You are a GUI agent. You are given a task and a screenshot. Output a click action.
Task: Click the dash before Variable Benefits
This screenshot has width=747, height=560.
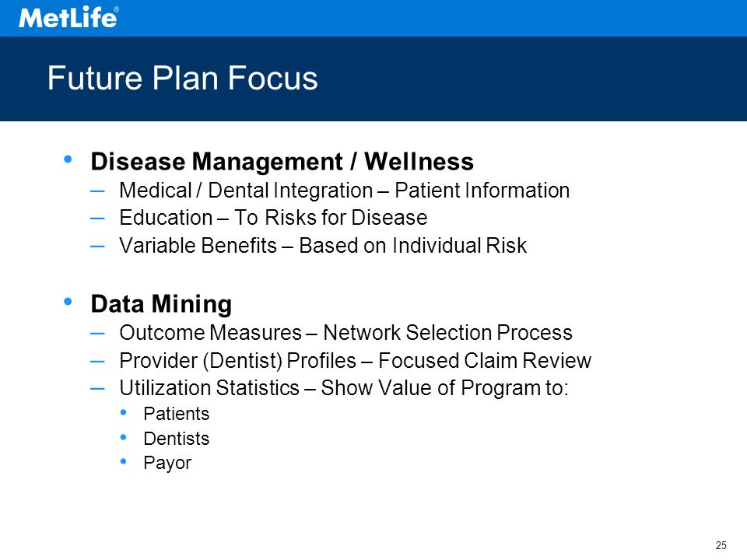(97, 247)
